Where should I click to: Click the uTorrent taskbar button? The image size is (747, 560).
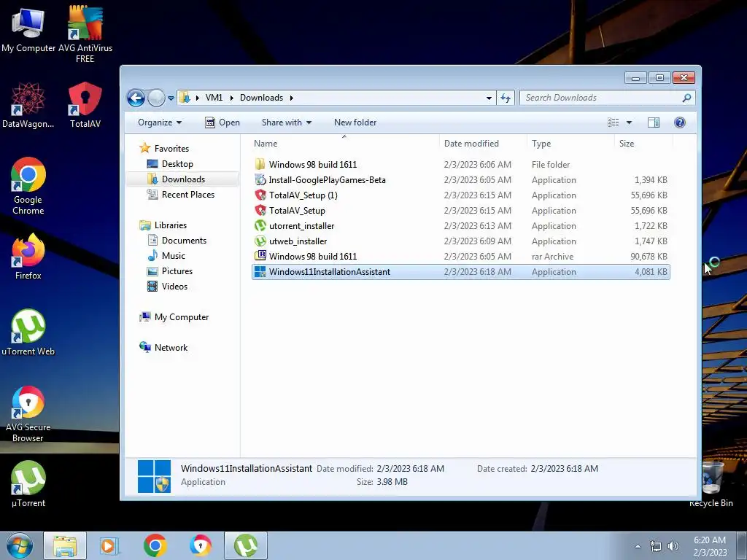pyautogui.click(x=246, y=545)
